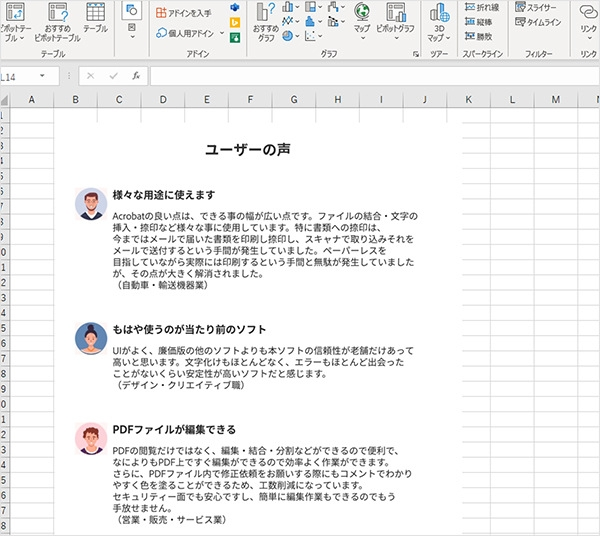This screenshot has width=600, height=536.
Task: Click the Recommended PivotTables icon
Action: click(58, 12)
